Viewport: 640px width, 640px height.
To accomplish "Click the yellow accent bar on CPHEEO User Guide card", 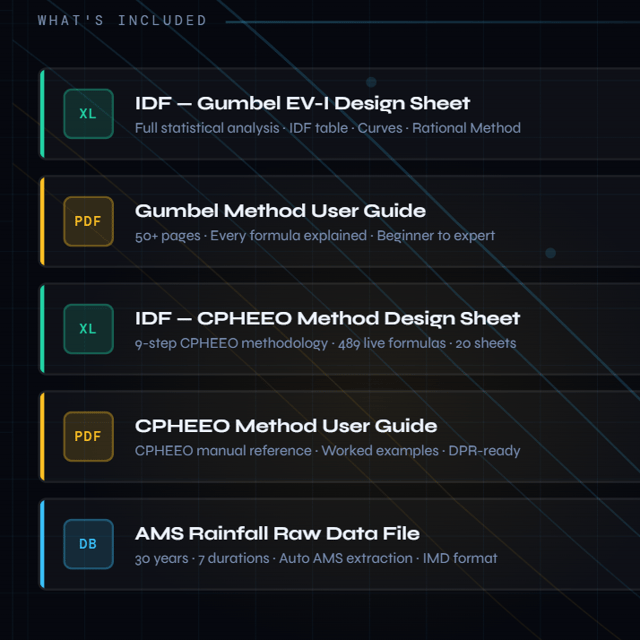I will (x=42, y=436).
